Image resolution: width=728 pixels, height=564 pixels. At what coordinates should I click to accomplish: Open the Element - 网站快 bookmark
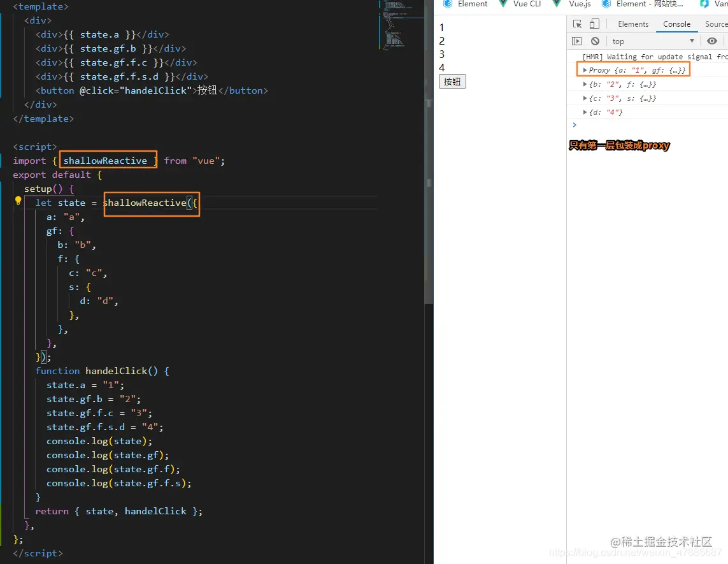[643, 4]
